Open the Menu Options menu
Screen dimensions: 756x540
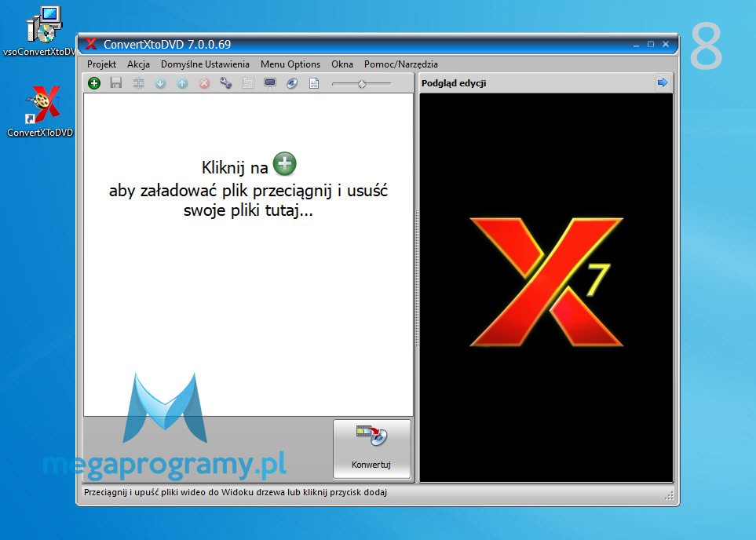pos(290,64)
